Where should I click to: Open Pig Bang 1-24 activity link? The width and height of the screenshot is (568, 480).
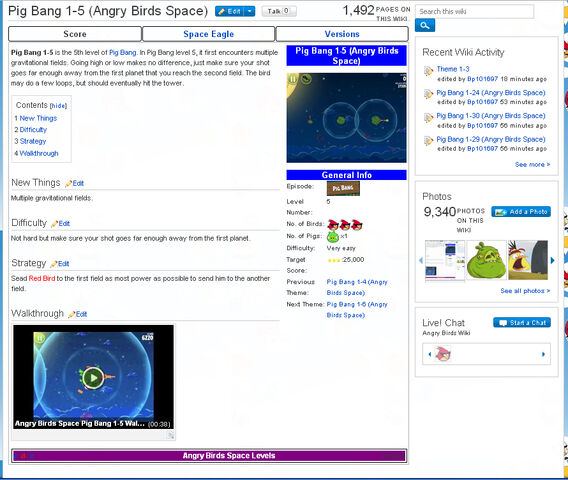[x=491, y=93]
